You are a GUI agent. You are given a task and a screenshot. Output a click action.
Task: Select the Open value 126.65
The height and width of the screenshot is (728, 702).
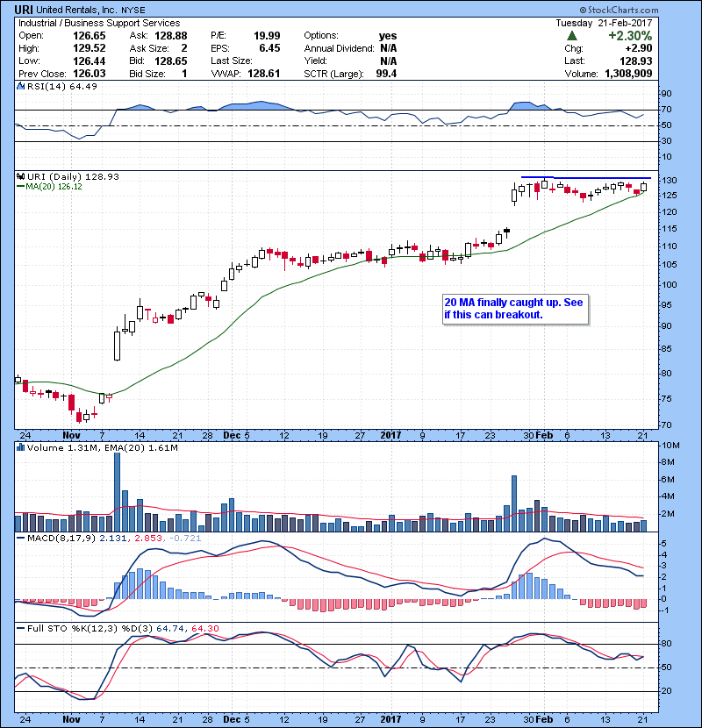coord(90,36)
